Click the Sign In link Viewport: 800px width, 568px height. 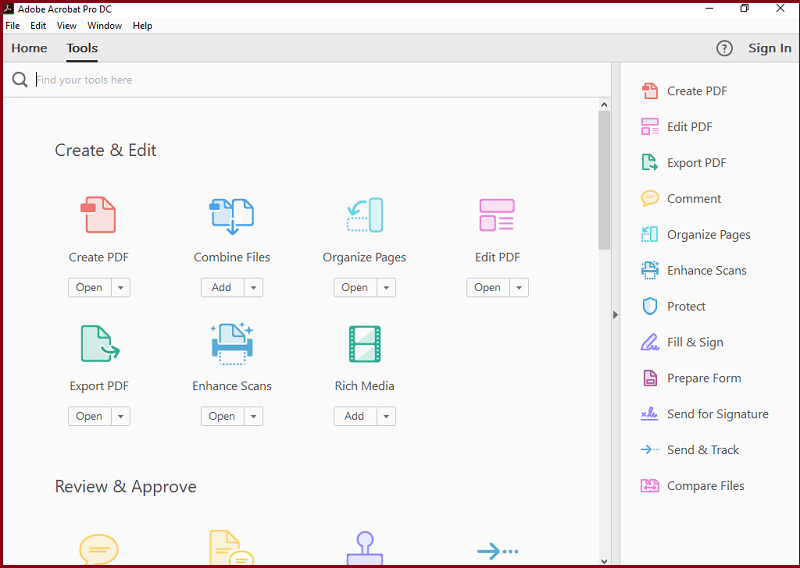click(x=769, y=48)
